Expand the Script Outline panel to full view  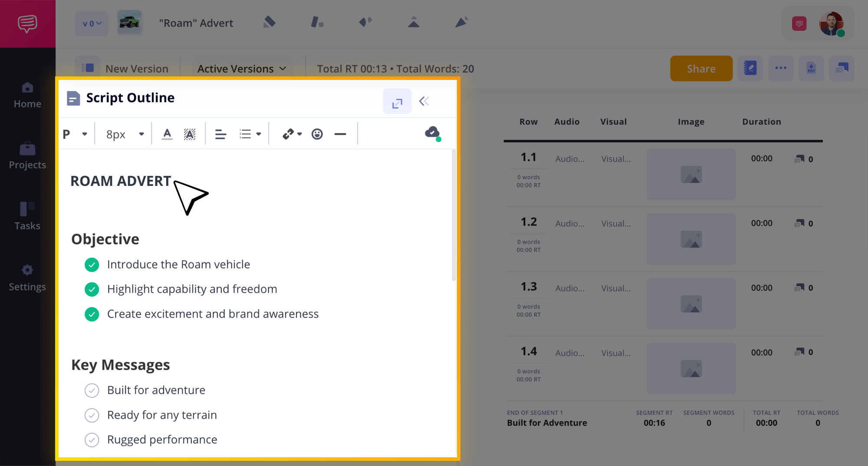click(397, 101)
